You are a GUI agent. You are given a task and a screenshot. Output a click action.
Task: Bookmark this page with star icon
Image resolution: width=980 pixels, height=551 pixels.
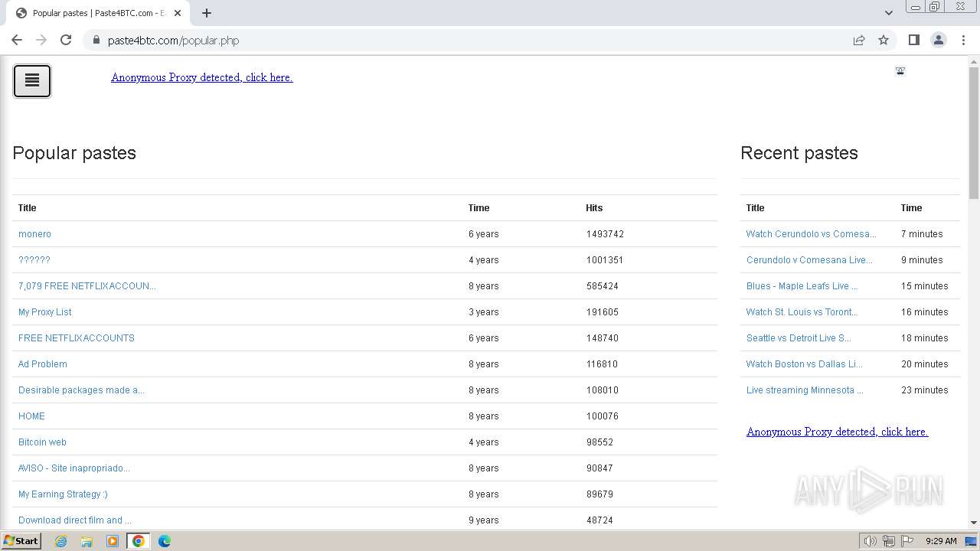(x=884, y=40)
